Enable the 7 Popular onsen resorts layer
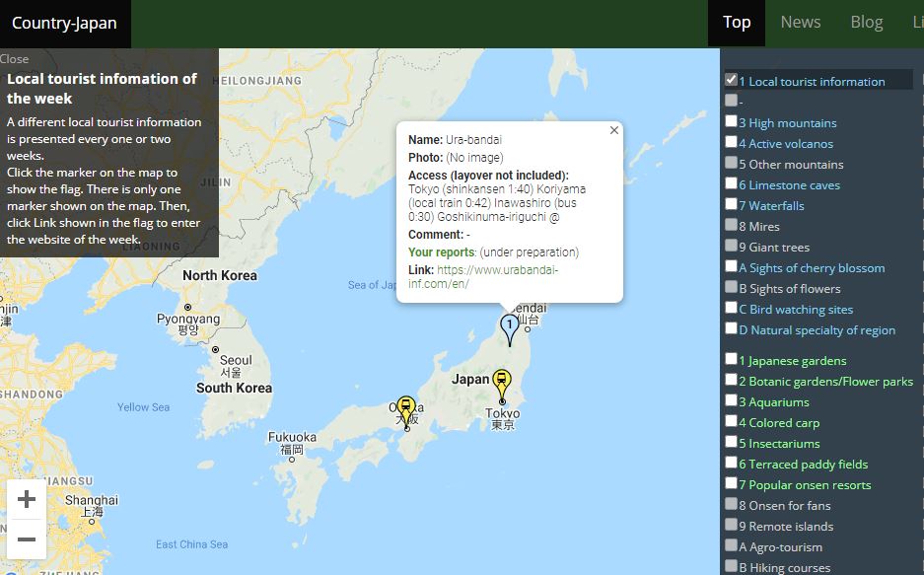Viewport: 924px width, 575px height. (x=730, y=482)
